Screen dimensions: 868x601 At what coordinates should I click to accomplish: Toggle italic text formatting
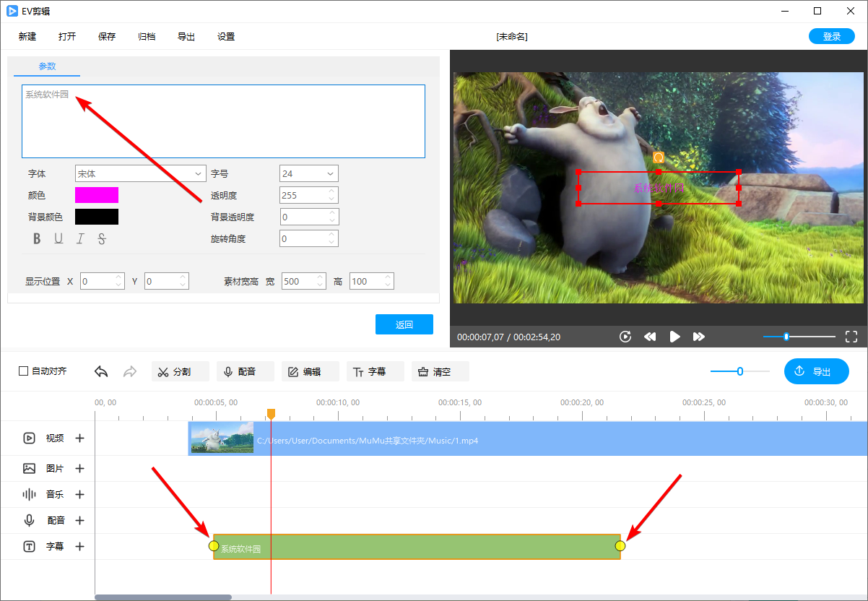coord(80,239)
